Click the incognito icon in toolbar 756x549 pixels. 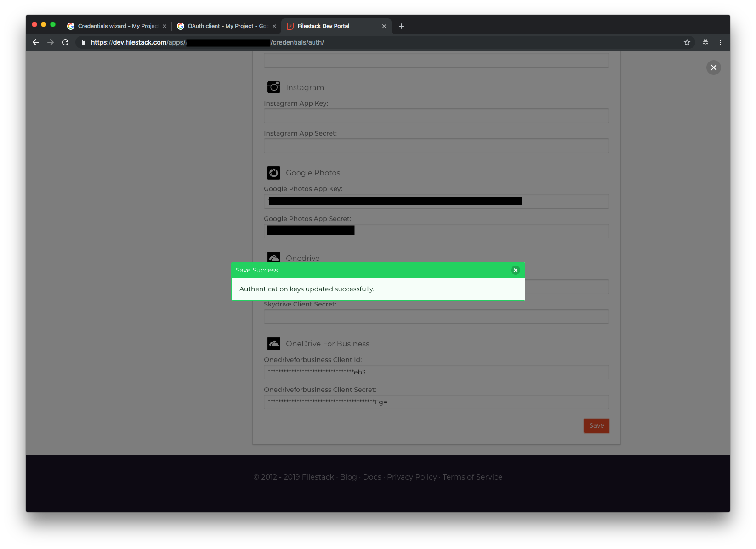[705, 42]
